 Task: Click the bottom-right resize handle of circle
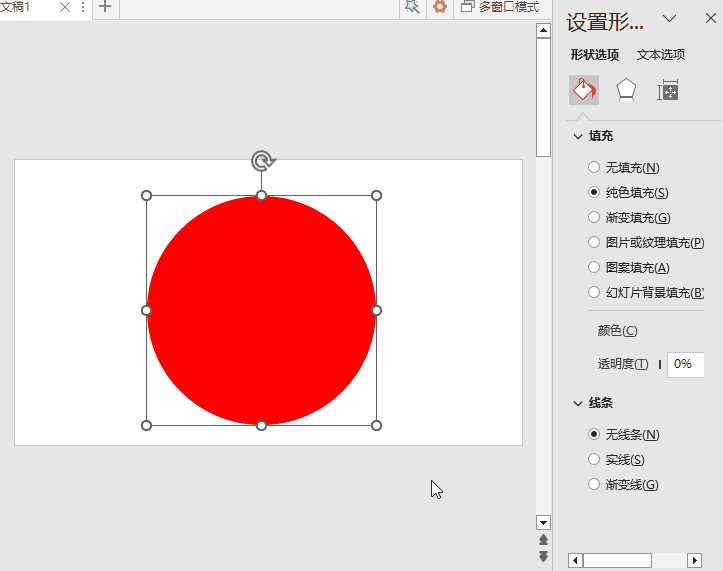click(x=376, y=425)
